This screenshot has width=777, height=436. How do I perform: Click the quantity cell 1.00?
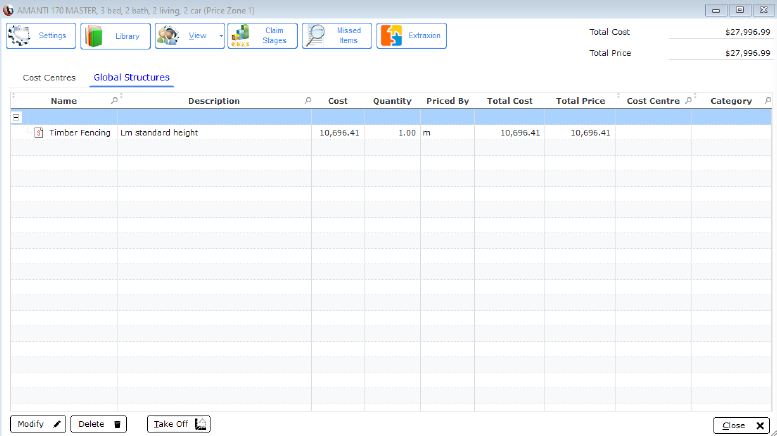(407, 133)
